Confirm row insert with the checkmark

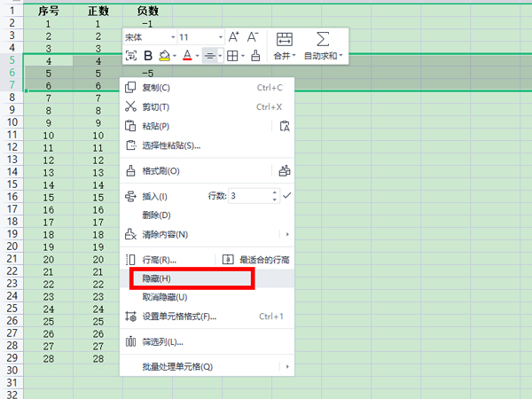point(287,195)
